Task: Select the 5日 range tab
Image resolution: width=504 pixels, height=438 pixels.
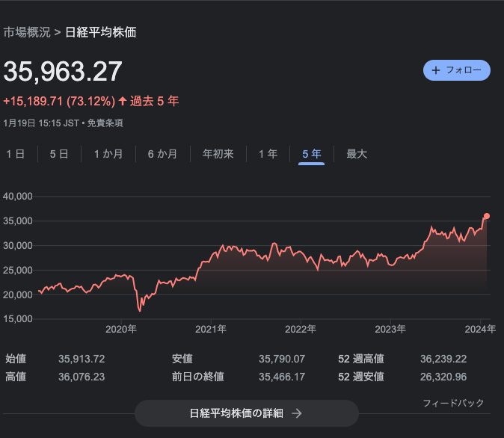Action: pyautogui.click(x=59, y=154)
